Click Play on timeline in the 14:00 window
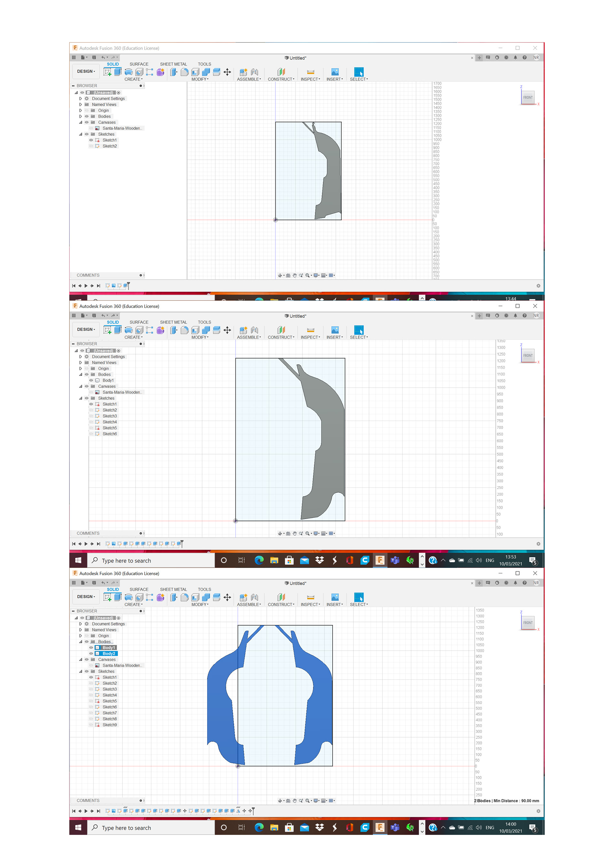Screen dimensions: 614x868 (x=86, y=811)
